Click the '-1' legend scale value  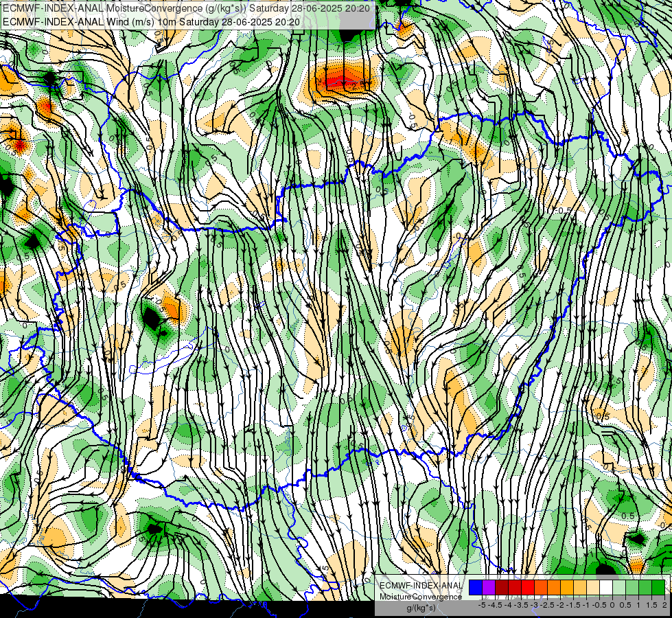(x=586, y=605)
